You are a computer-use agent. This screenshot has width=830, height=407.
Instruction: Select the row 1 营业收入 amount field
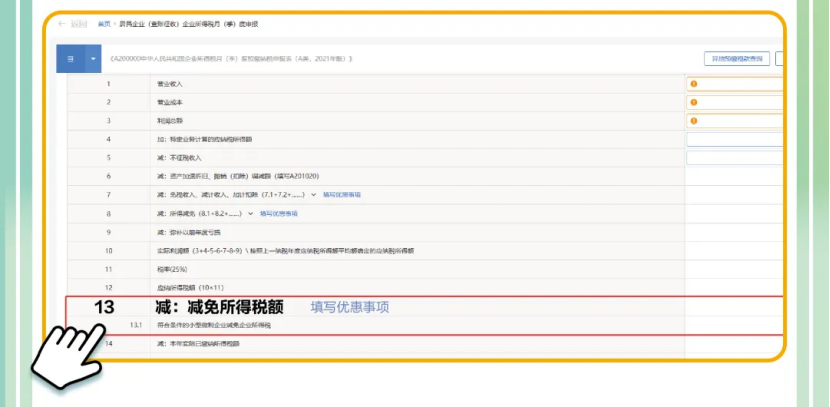(742, 84)
